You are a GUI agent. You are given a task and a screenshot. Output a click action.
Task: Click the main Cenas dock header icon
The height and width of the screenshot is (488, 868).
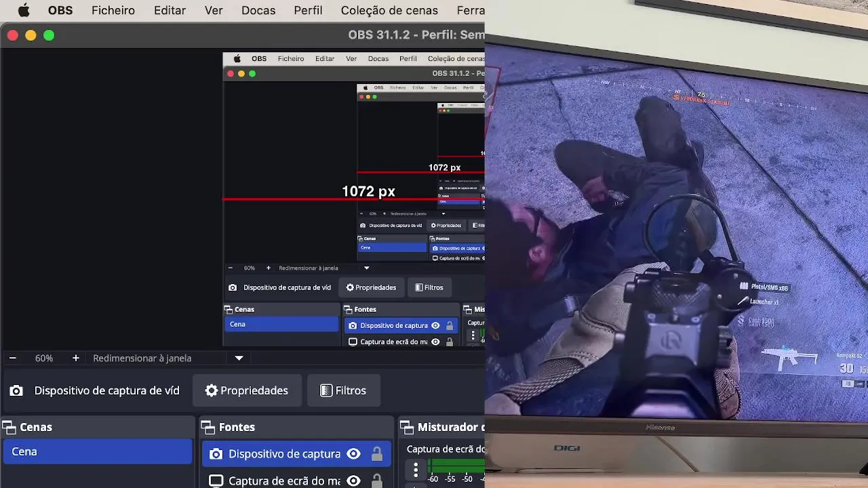pos(9,427)
